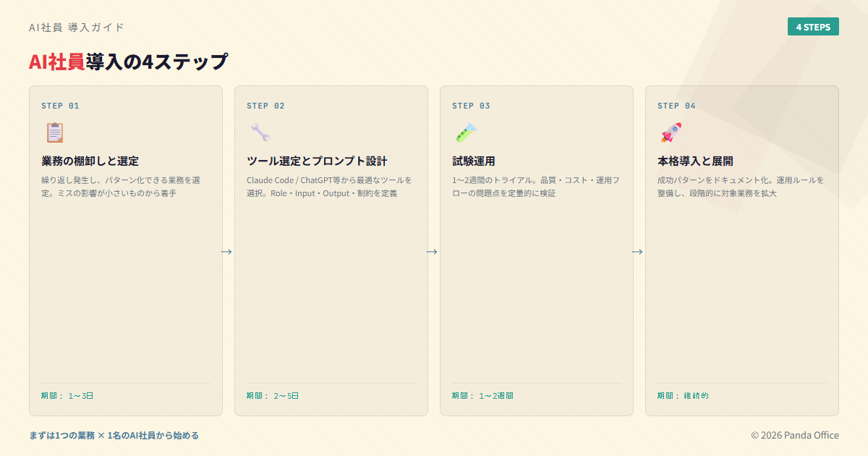Click the arrow between Step 03 and Step 04
Viewport: 868px width, 456px height.
click(x=637, y=252)
